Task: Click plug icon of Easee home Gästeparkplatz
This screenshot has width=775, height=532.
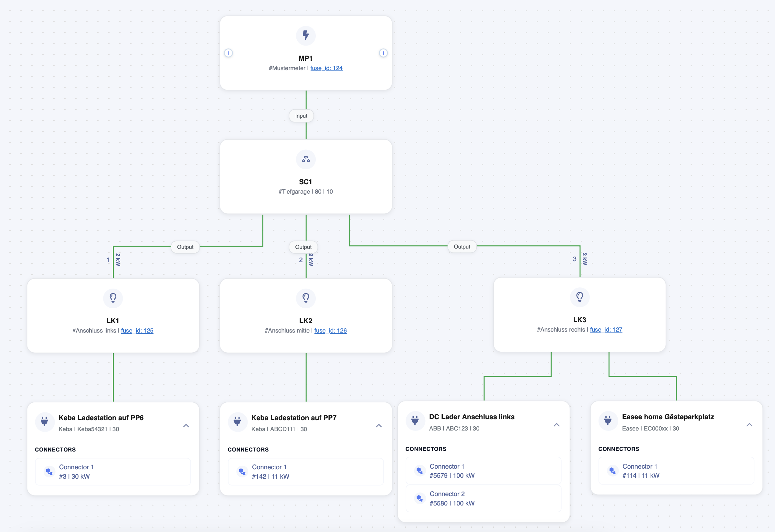Action: pos(608,421)
